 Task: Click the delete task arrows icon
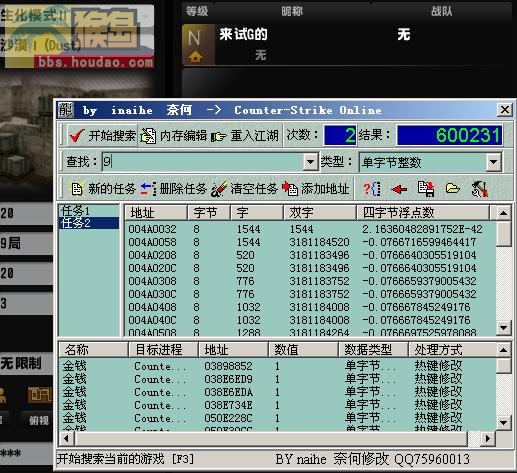coord(148,189)
